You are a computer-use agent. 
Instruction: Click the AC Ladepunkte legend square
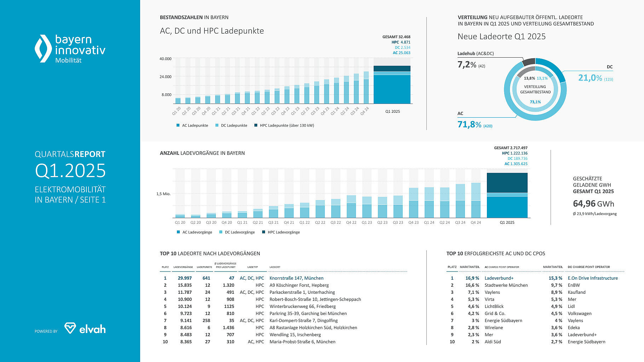178,125
